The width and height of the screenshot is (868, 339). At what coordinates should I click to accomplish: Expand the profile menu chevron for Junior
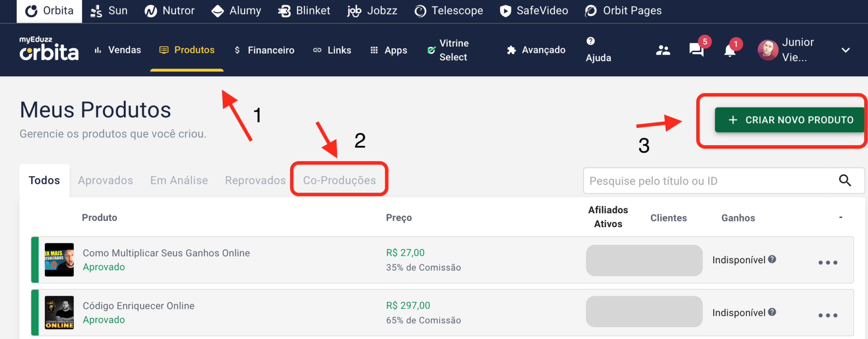point(846,50)
